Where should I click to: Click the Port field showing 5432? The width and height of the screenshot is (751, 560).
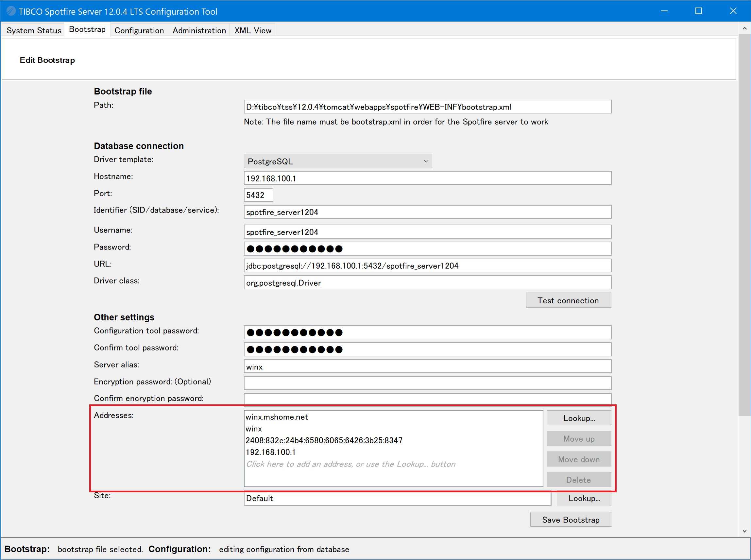258,195
